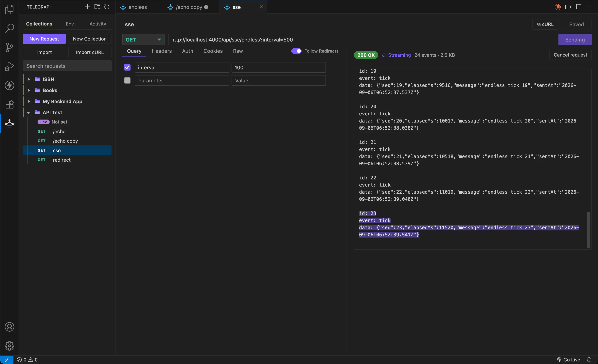Click the orange starburst icon at top right
The image size is (598, 364).
pos(558,7)
